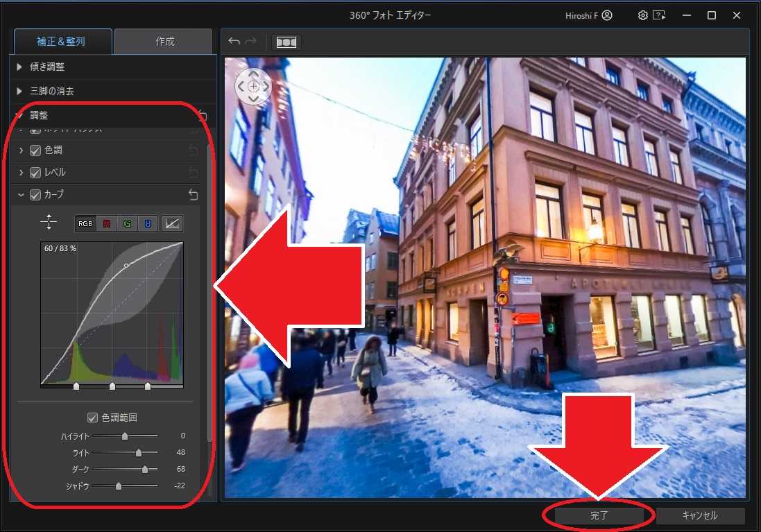Screen dimensions: 761x532
Task: Switch to the 作成 tab
Action: [162, 41]
